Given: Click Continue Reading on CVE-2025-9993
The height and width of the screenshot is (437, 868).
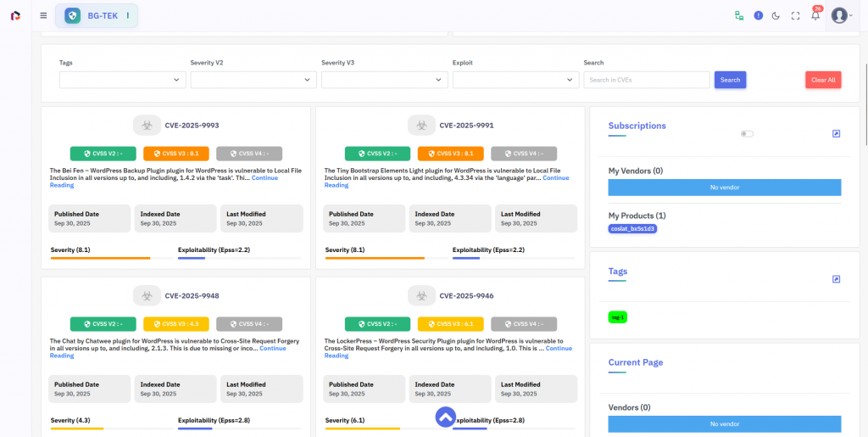Looking at the screenshot, I should (x=264, y=177).
